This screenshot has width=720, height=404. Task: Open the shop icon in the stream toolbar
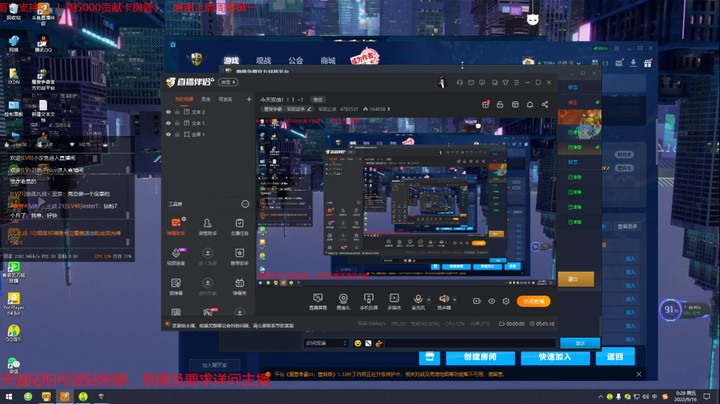click(515, 105)
